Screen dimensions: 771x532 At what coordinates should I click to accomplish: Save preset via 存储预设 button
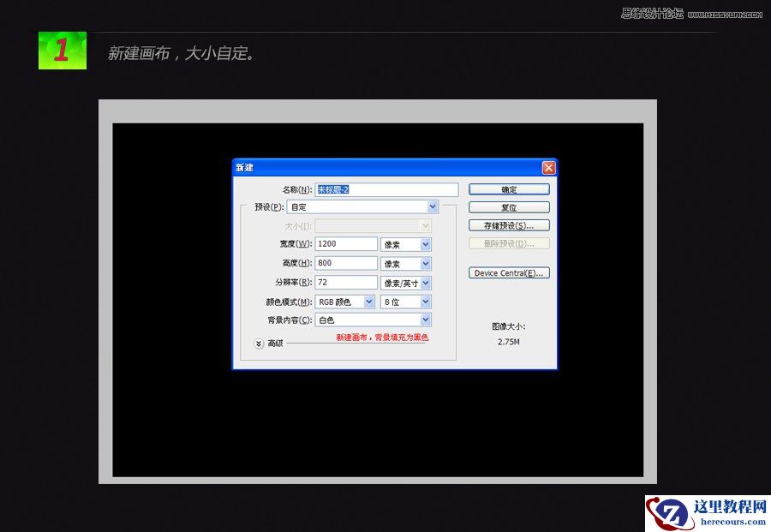pyautogui.click(x=509, y=224)
